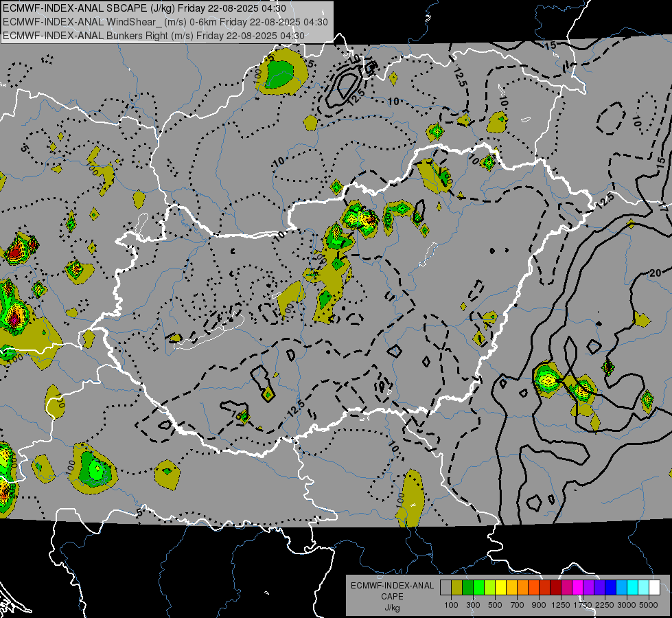
Task: Select the pure yellow legend swatch
Action: [500, 587]
